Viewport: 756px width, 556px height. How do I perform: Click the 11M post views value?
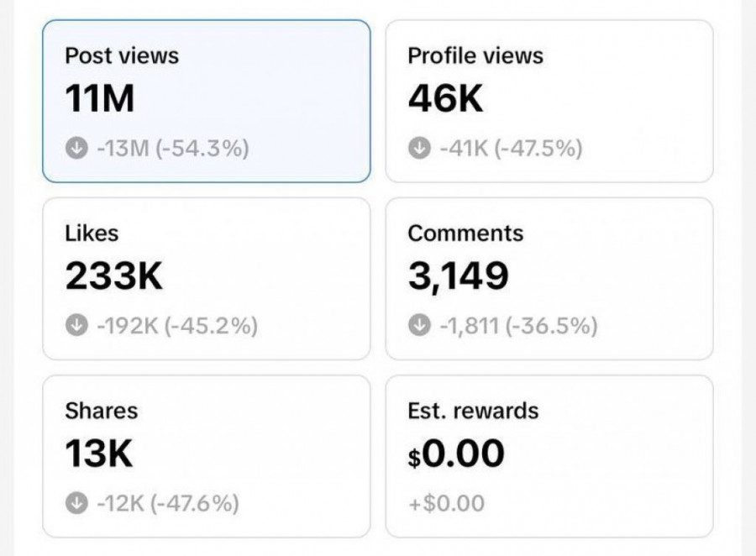point(100,100)
